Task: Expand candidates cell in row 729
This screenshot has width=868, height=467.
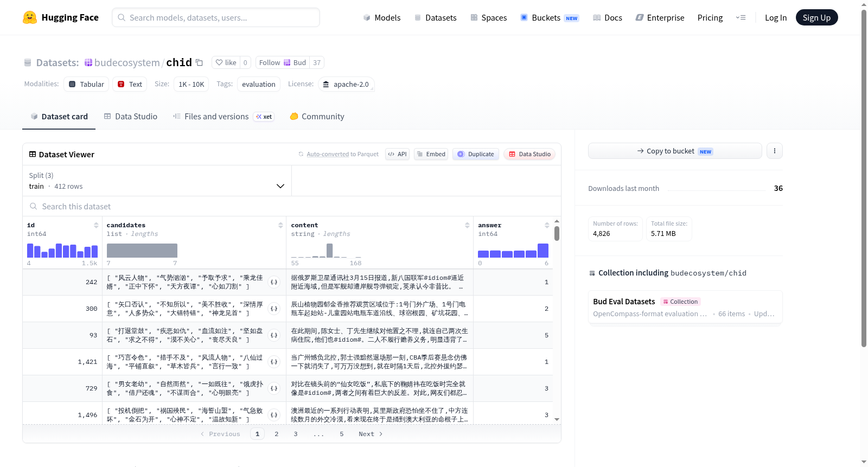Action: click(x=274, y=388)
